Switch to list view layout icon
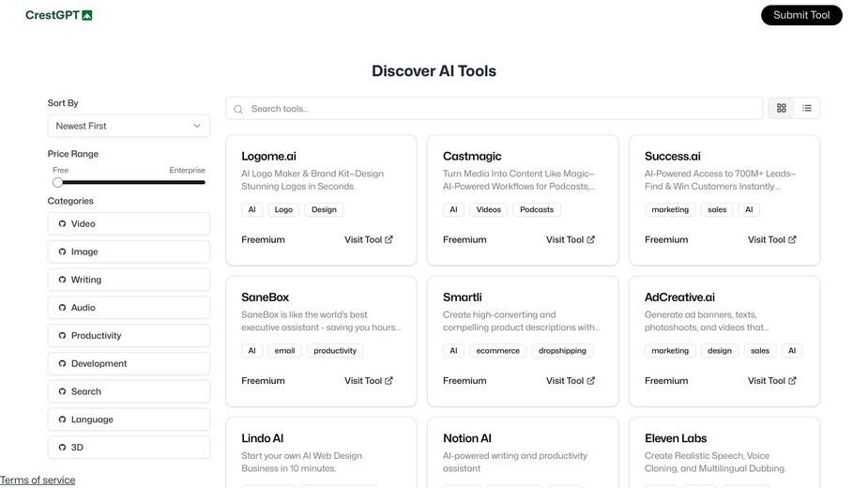 coord(807,108)
